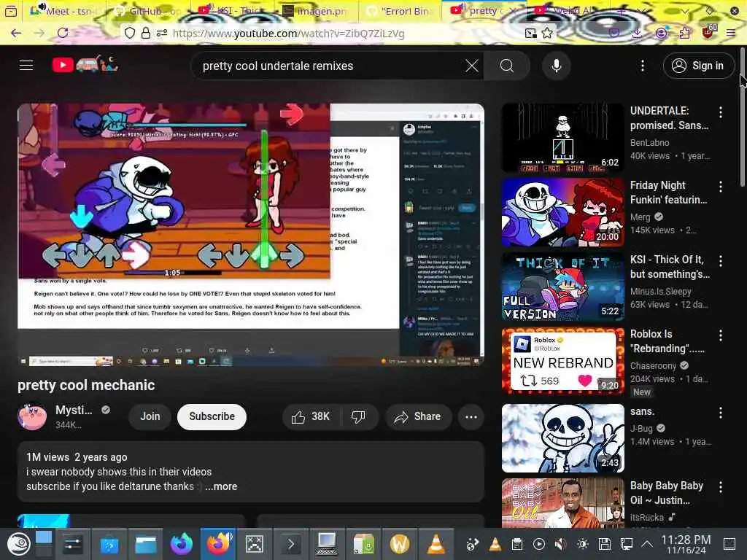Screen dimensions: 747x560
Task: Open options menu for Friday Night Funkin' video
Action: pos(720,187)
